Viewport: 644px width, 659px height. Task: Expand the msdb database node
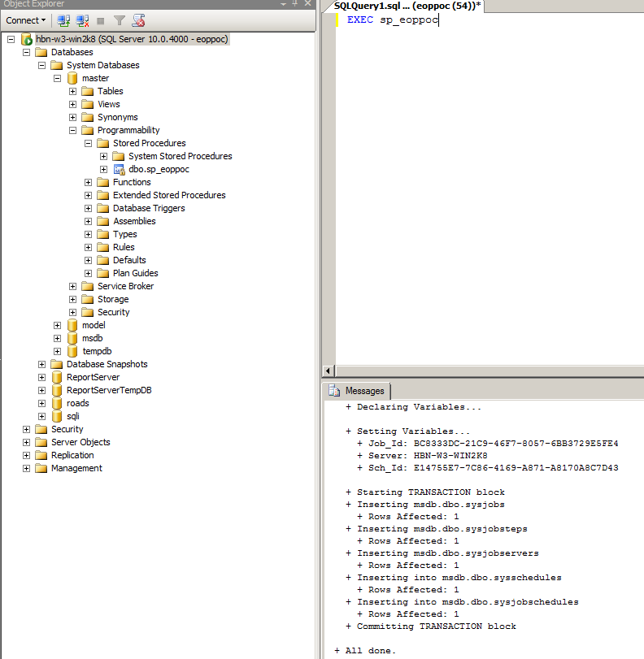(58, 338)
